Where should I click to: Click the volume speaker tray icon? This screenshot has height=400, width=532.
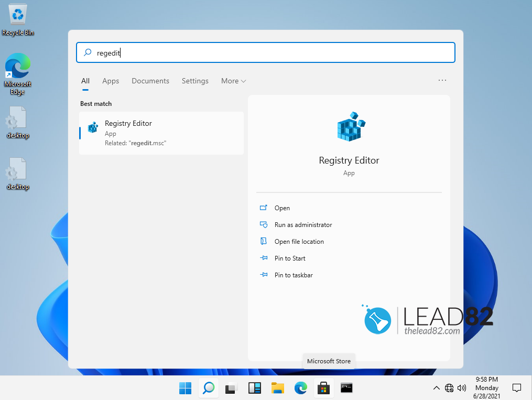(461, 388)
